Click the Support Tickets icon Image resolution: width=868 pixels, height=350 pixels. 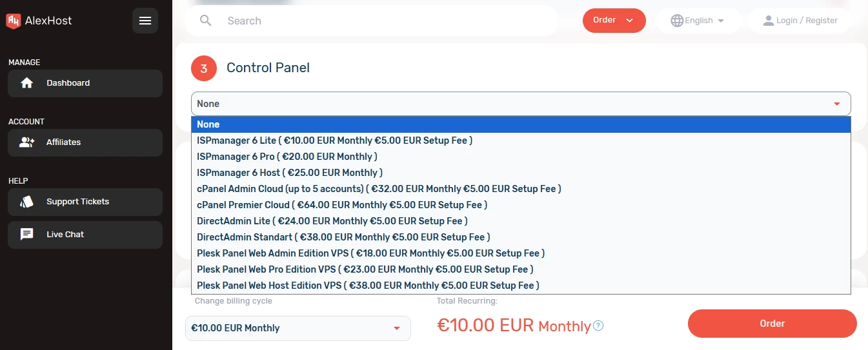(26, 202)
